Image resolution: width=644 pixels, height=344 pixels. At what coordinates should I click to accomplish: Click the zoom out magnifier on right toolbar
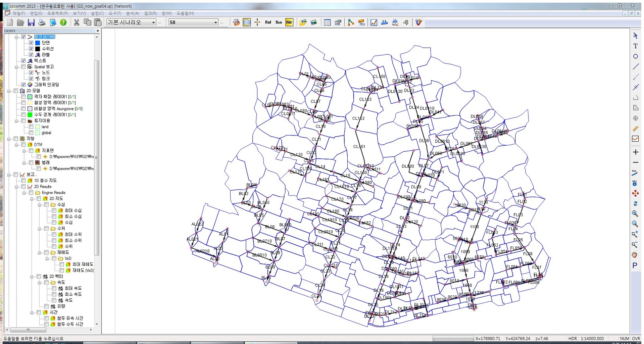[x=635, y=224]
